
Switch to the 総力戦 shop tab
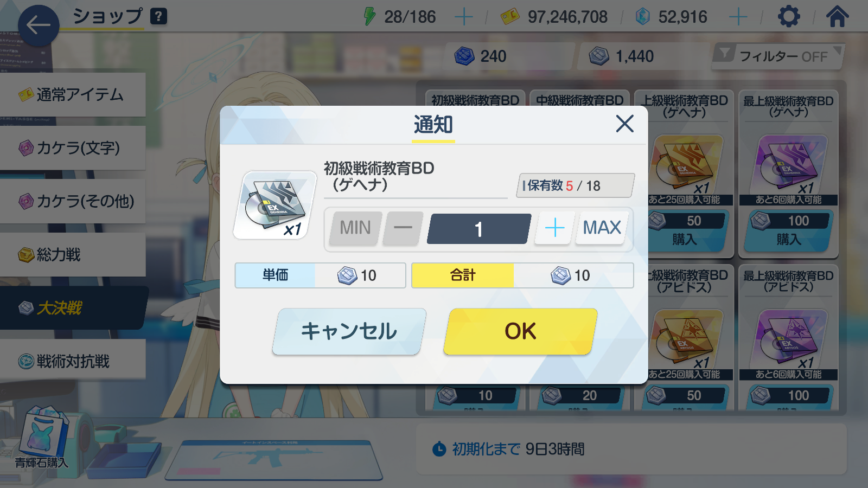(x=73, y=255)
